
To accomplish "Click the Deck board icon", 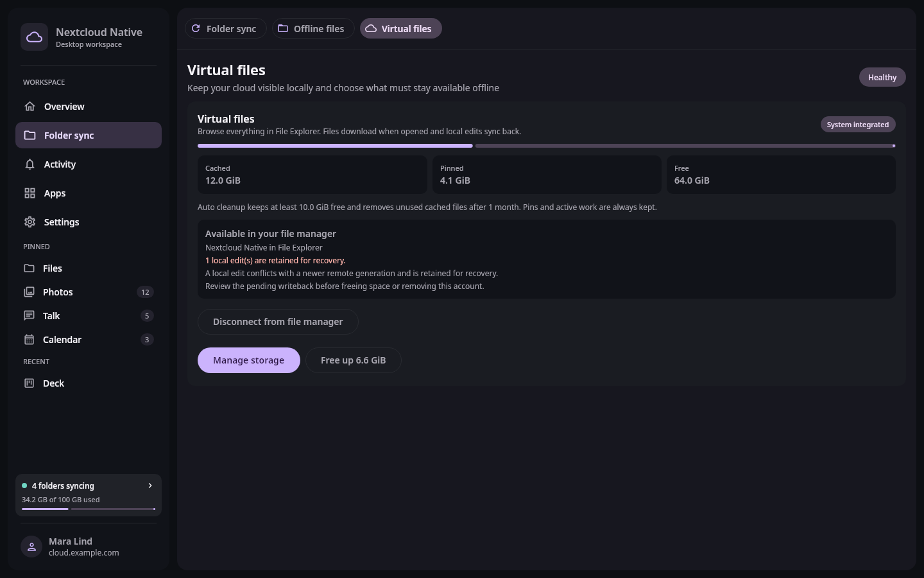I will click(29, 383).
